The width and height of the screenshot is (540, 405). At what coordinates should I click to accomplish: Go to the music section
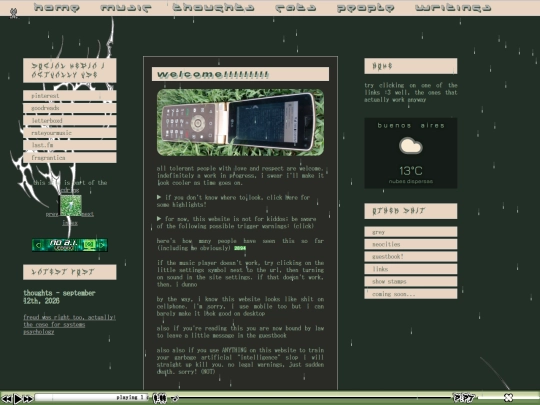tap(126, 8)
